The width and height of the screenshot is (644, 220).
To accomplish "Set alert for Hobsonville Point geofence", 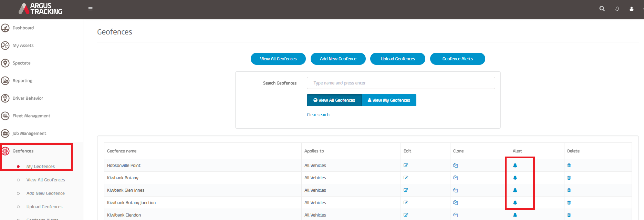I will pyautogui.click(x=515, y=166).
